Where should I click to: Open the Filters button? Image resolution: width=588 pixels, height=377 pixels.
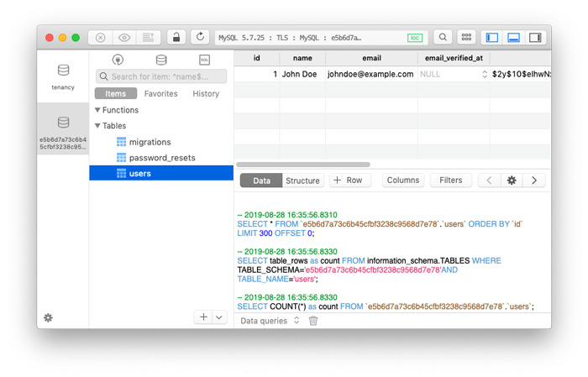pyautogui.click(x=451, y=181)
